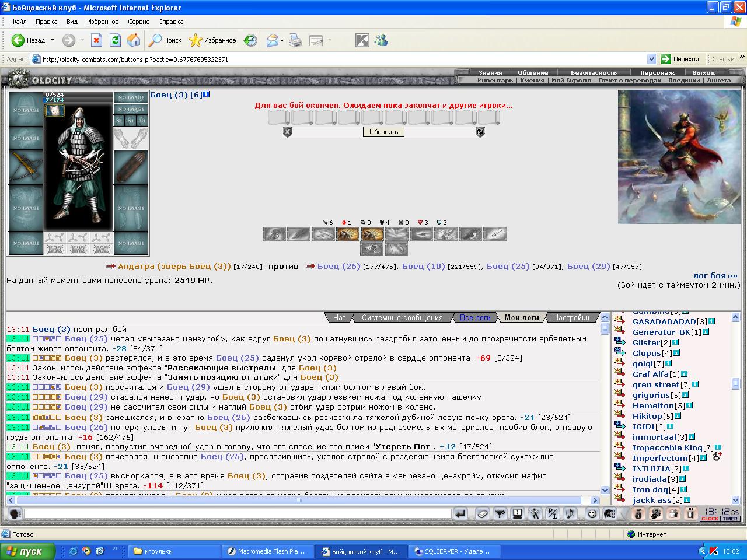
Task: Click the rightmost spear skill icon
Action: [495, 235]
